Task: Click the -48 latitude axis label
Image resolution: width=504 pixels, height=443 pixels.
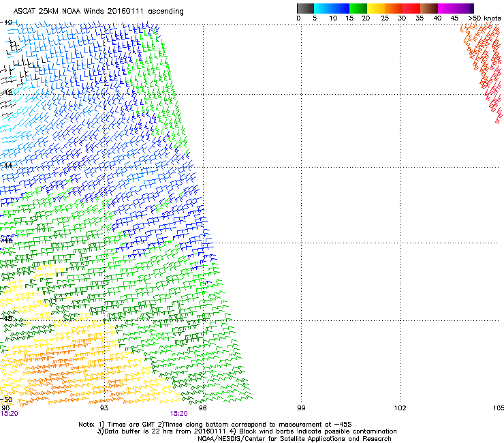Action: (x=6, y=318)
